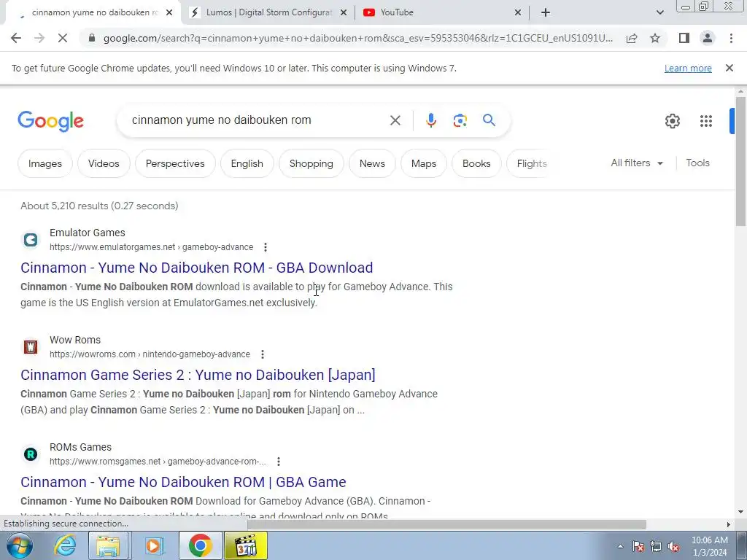Click the share page icon in address bar
The width and height of the screenshot is (747, 560).
tap(632, 38)
